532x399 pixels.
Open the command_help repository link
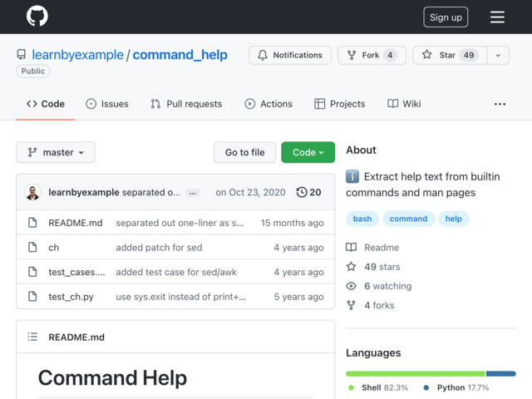(180, 55)
